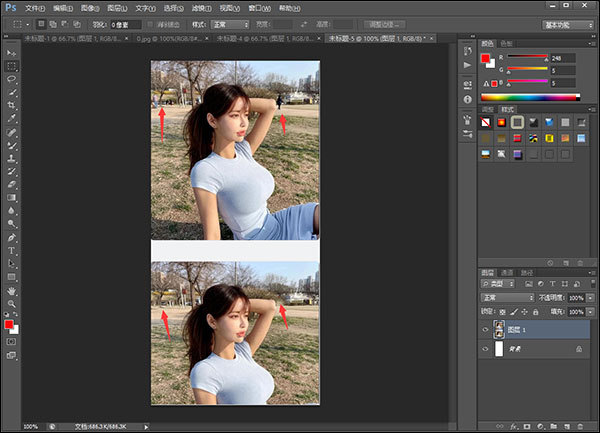Image resolution: width=600 pixels, height=433 pixels.
Task: Open the 正常 blend mode dropdown
Action: click(x=506, y=298)
